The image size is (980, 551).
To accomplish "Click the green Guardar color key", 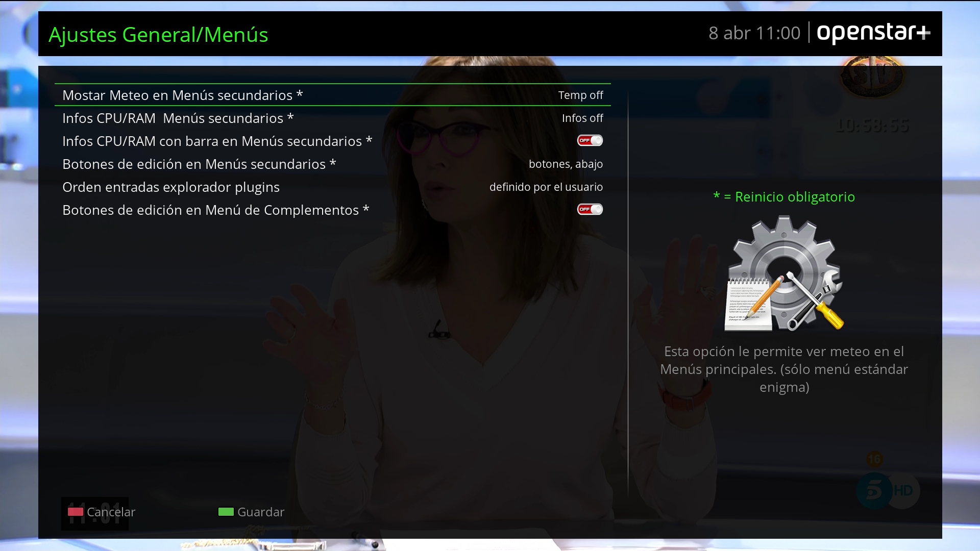I will [226, 512].
